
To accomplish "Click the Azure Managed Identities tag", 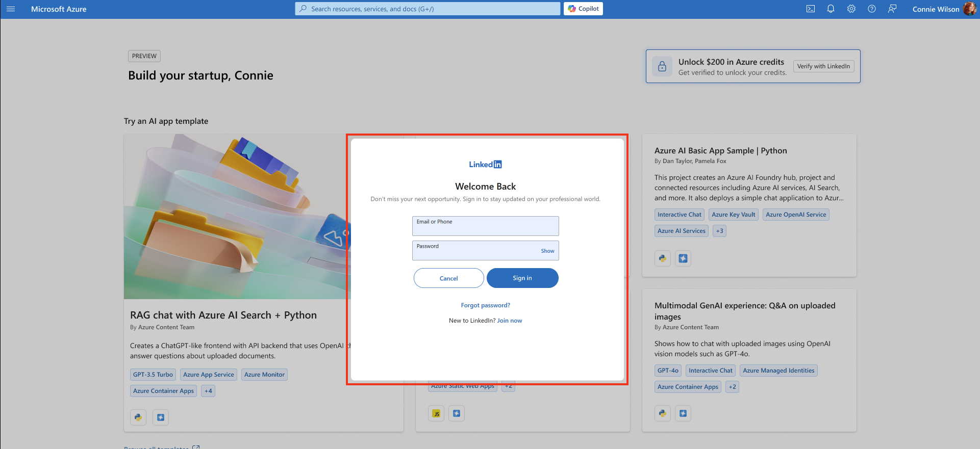I will [778, 371].
